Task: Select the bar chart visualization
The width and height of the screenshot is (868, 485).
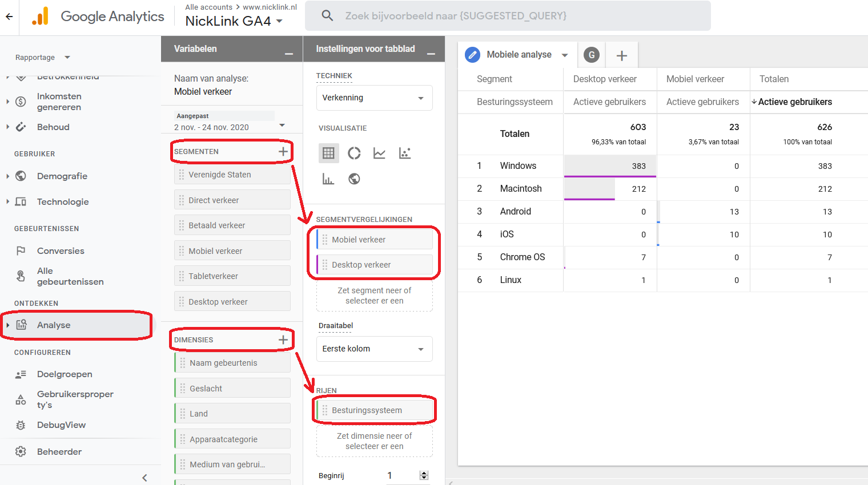Action: [328, 179]
